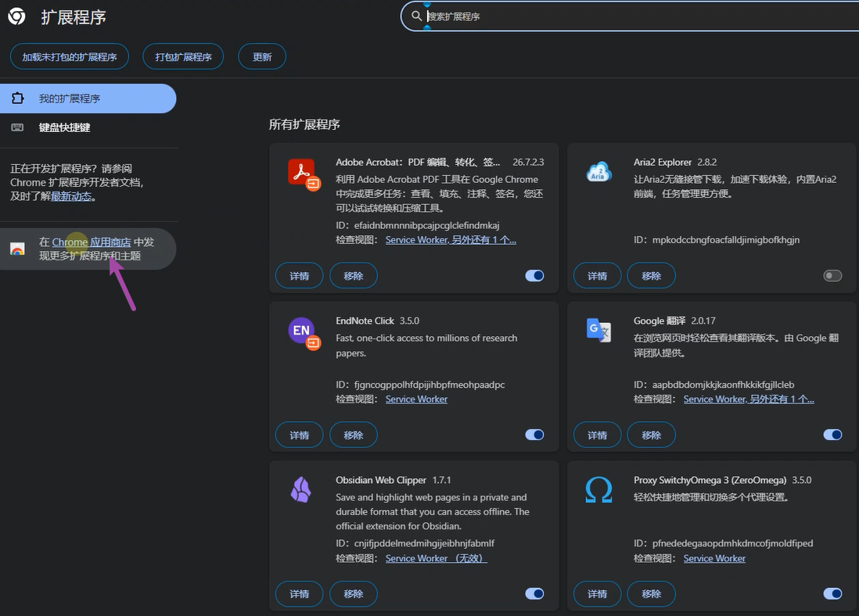
Task: Click the Obsidian Web Clipper crystal icon
Action: (x=300, y=489)
